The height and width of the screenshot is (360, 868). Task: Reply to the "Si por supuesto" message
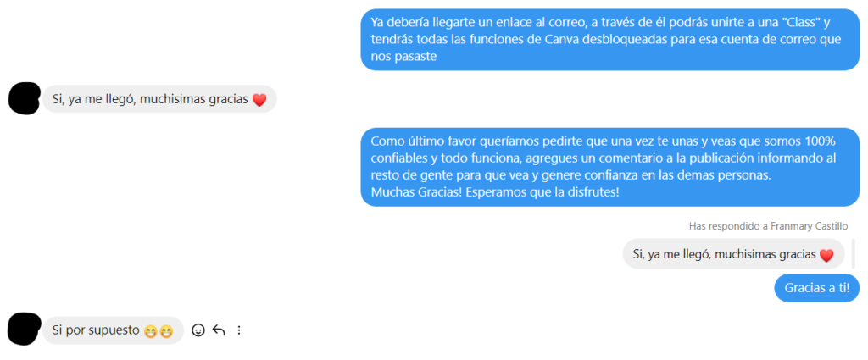219,330
